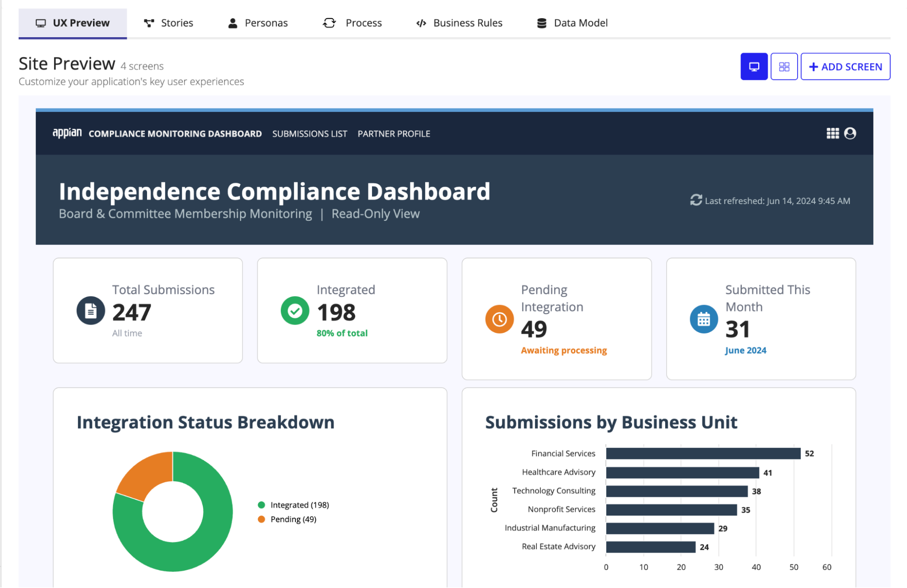
Task: Click the Total Submissions document icon
Action: 91,311
